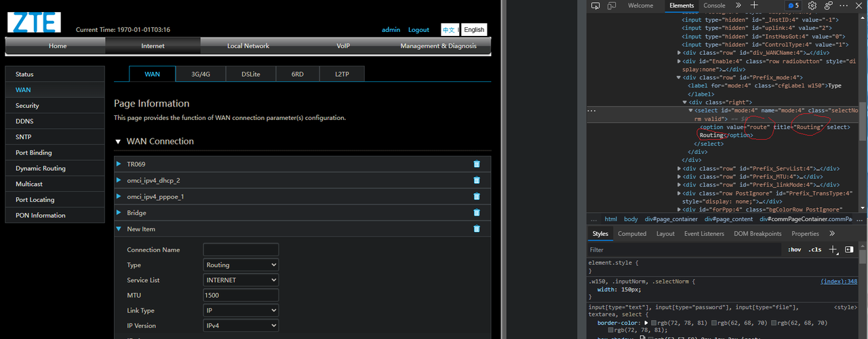Expand the TR069 connection row
The image size is (868, 339).
point(119,164)
